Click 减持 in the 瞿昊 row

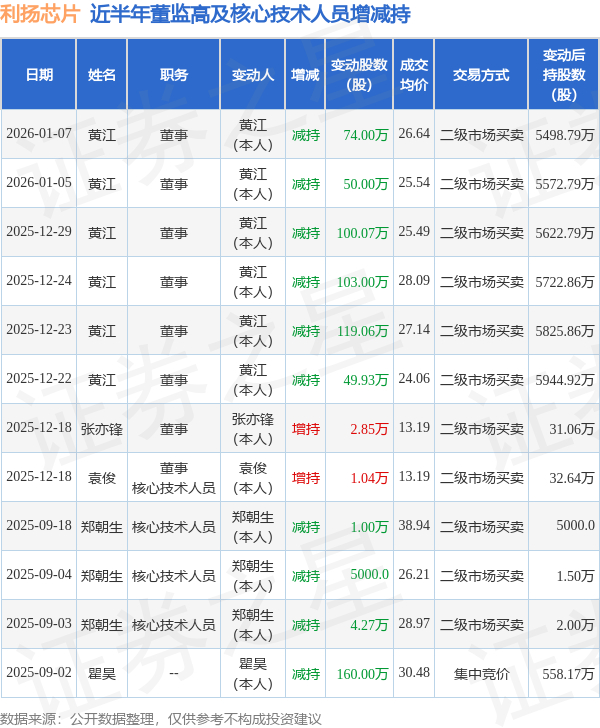pos(306,674)
